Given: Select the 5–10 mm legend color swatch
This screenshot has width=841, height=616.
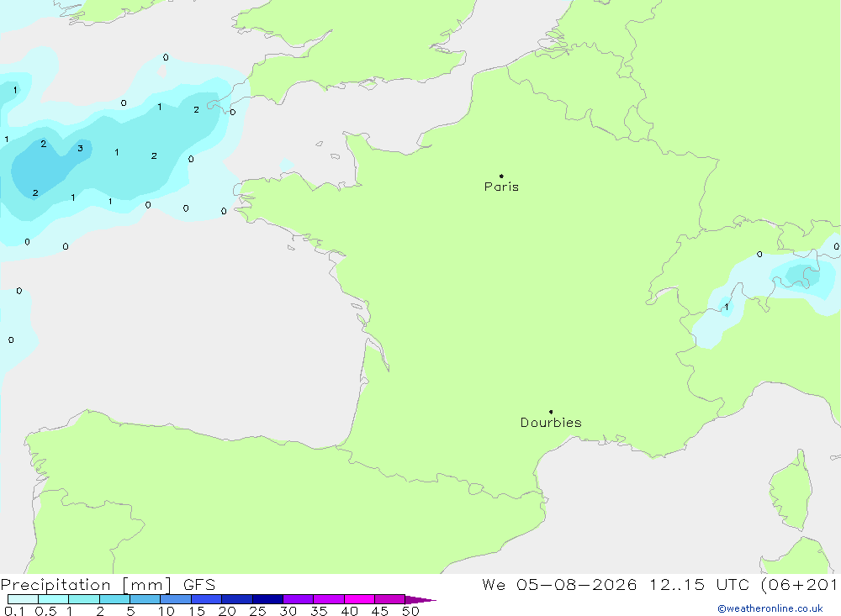Looking at the screenshot, I should [x=145, y=599].
